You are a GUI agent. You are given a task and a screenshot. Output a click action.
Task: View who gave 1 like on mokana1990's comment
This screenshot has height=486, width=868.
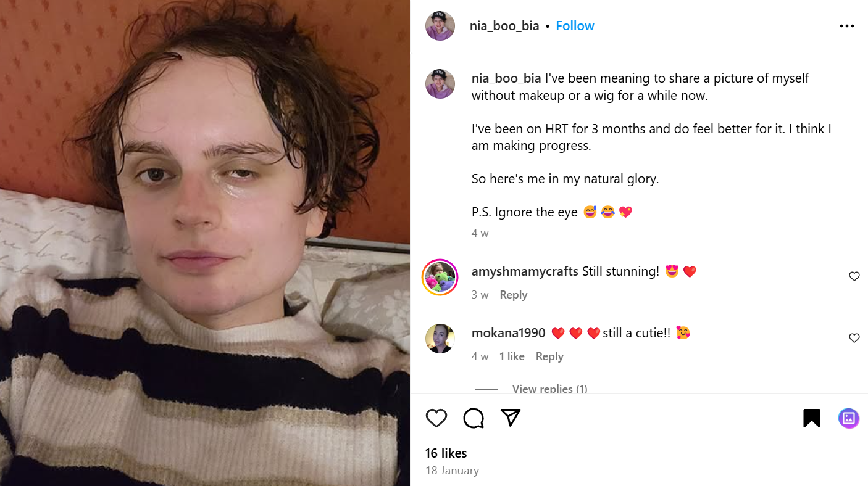pyautogui.click(x=512, y=356)
